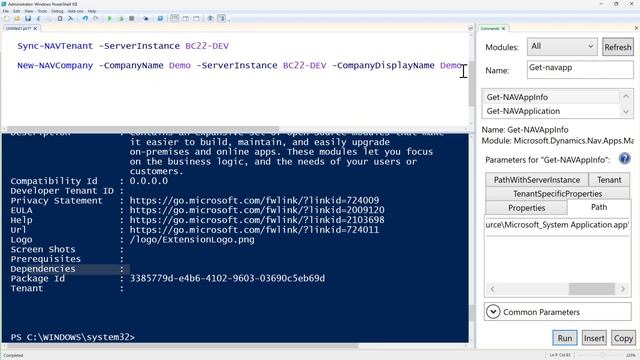This screenshot has width=640, height=360.
Task: Run script with green play icon
Action: (110, 19)
